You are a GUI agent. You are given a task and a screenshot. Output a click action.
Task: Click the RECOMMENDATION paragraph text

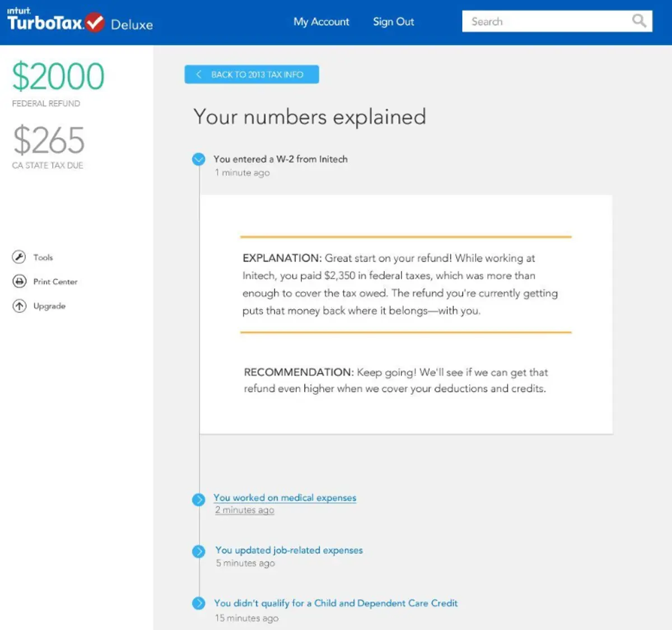coord(396,380)
